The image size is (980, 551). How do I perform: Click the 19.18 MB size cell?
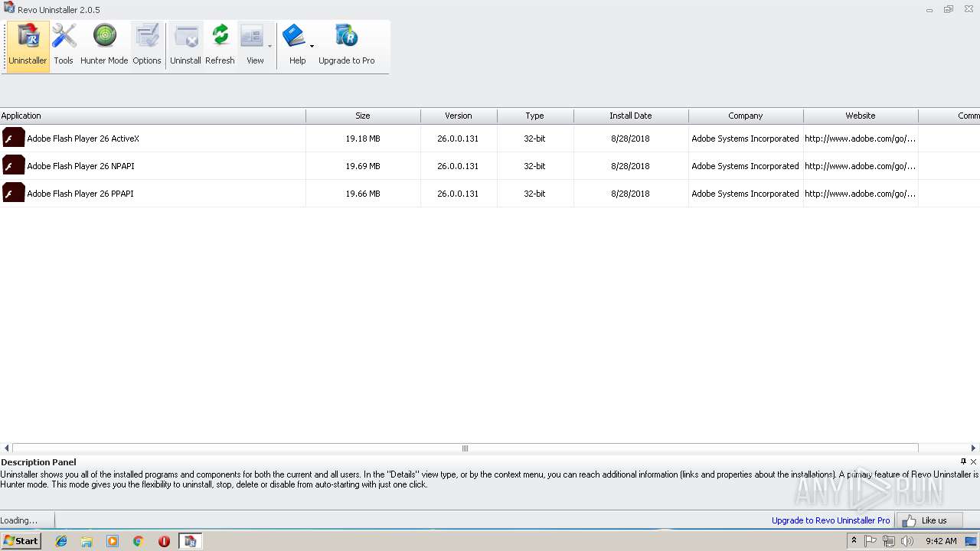[x=363, y=139]
